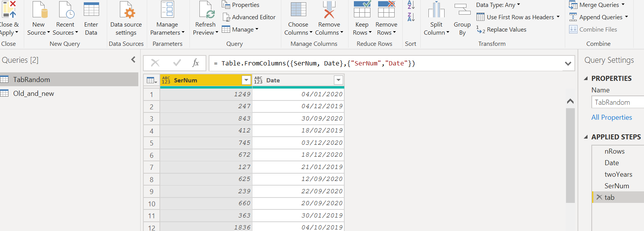Select the twoYears applied step
Viewport: 644px width, 231px height.
(618, 174)
